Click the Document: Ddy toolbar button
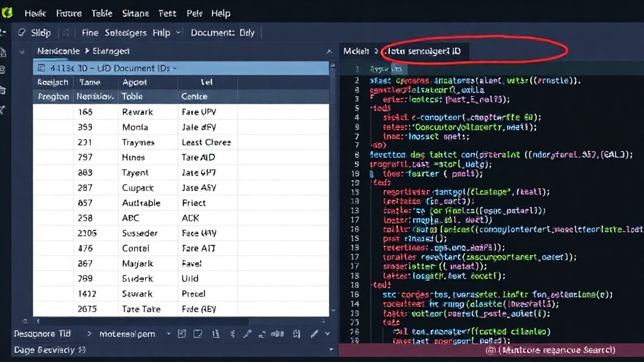644x362 pixels. click(x=223, y=33)
